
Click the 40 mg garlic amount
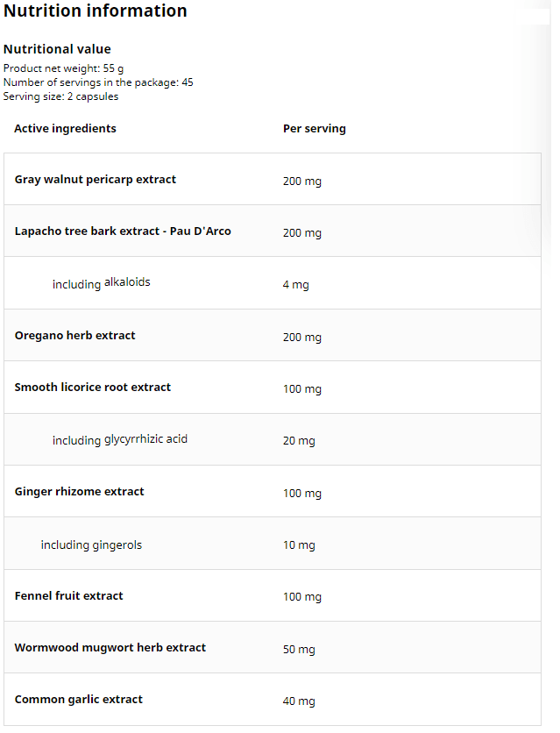click(298, 701)
